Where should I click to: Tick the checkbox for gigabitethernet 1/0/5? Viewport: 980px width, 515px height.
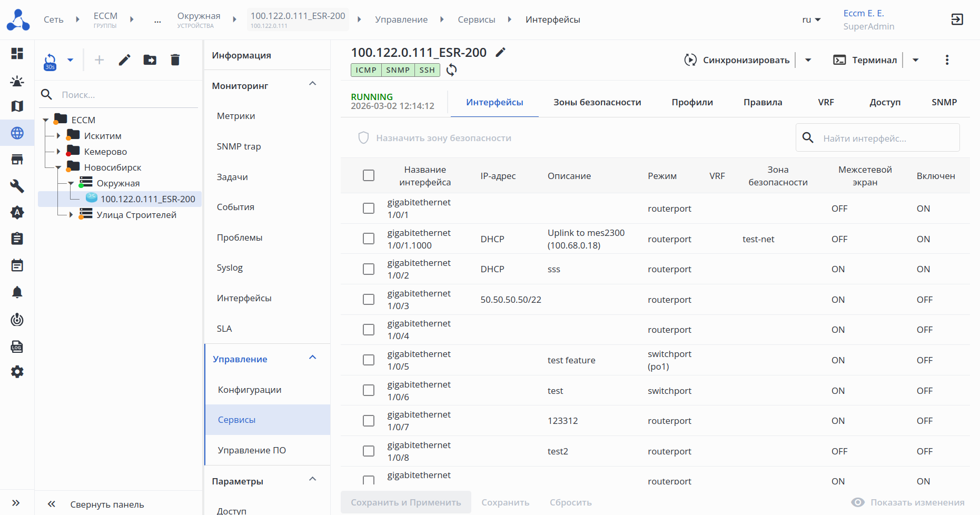tap(369, 360)
